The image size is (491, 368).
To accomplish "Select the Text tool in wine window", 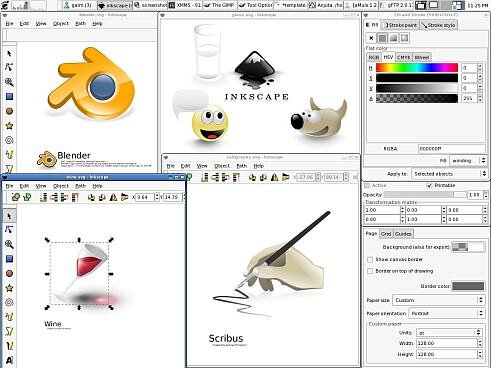I will 9,360.
